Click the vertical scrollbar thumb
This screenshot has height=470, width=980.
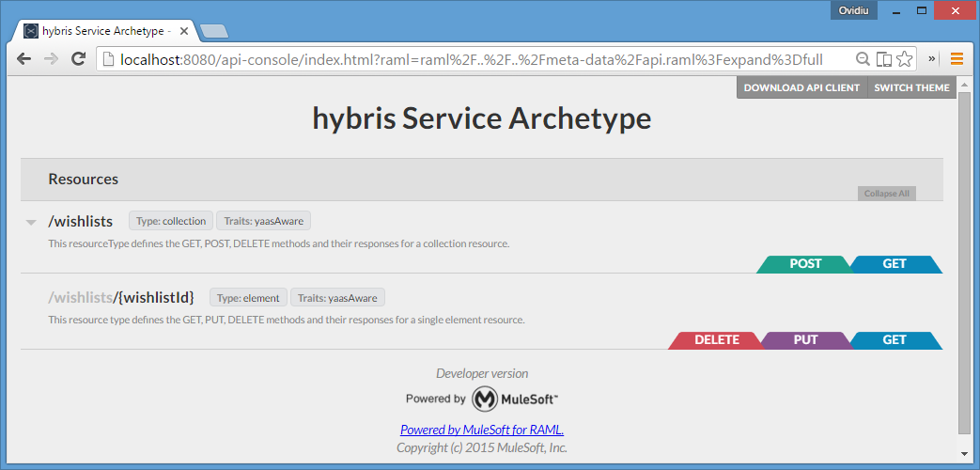(964, 263)
